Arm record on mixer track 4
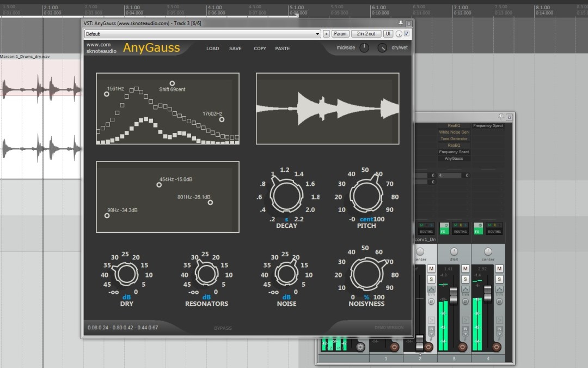The width and height of the screenshot is (588, 368). pos(497,347)
